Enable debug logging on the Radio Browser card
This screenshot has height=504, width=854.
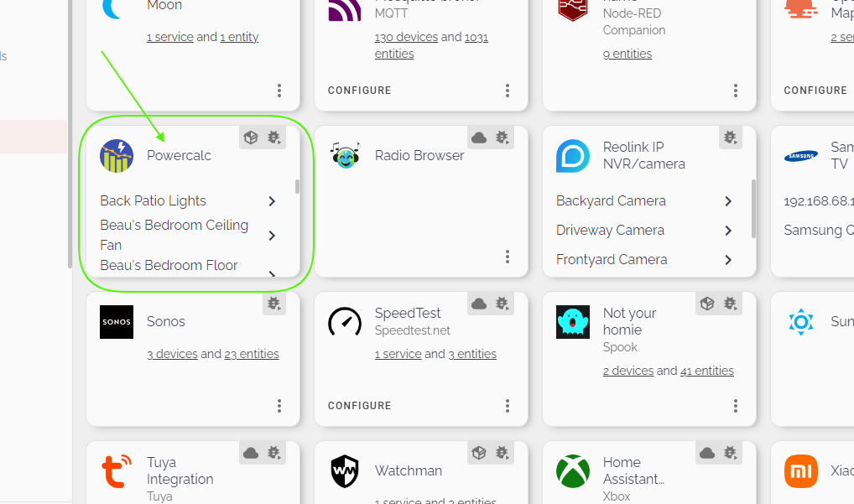(502, 137)
